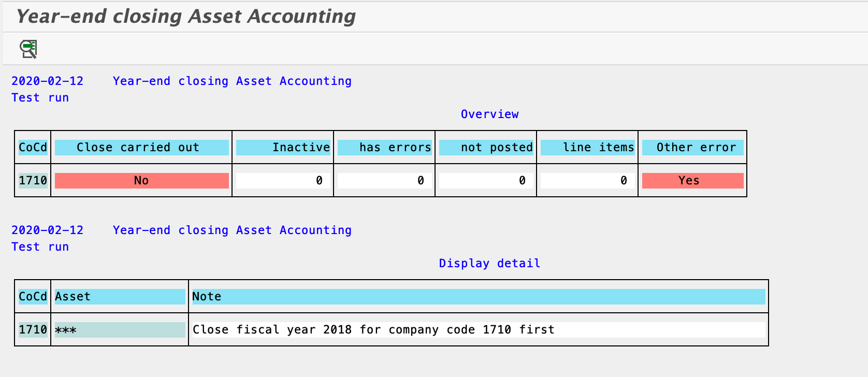Select the red 'No' close status cell
This screenshot has height=377, width=868.
pyautogui.click(x=141, y=181)
